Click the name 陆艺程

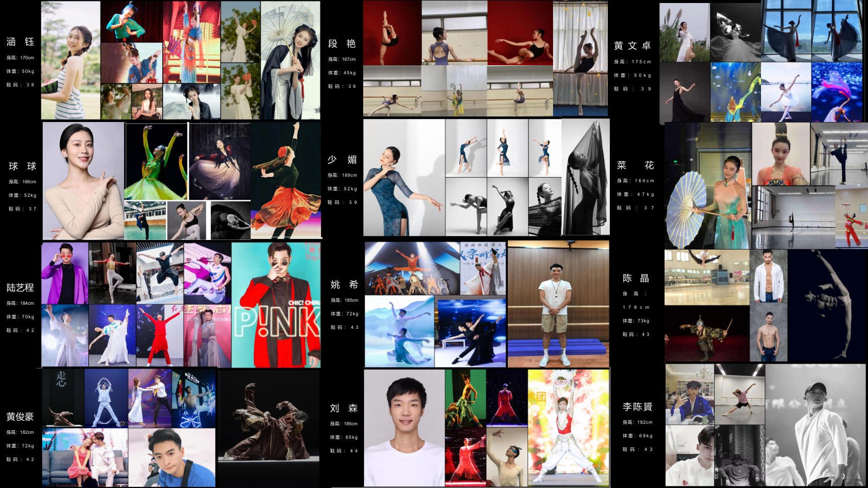coord(20,288)
